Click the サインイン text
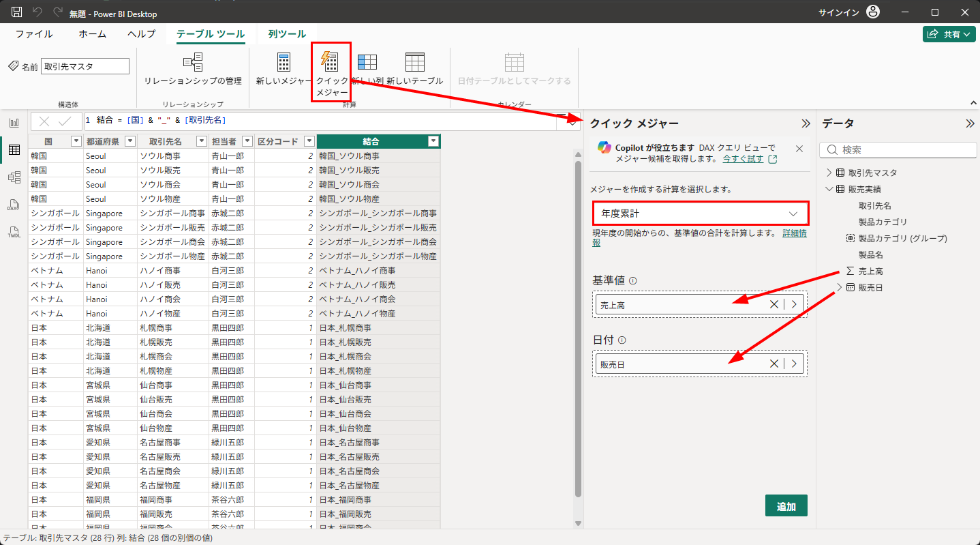980x545 pixels. (x=838, y=12)
